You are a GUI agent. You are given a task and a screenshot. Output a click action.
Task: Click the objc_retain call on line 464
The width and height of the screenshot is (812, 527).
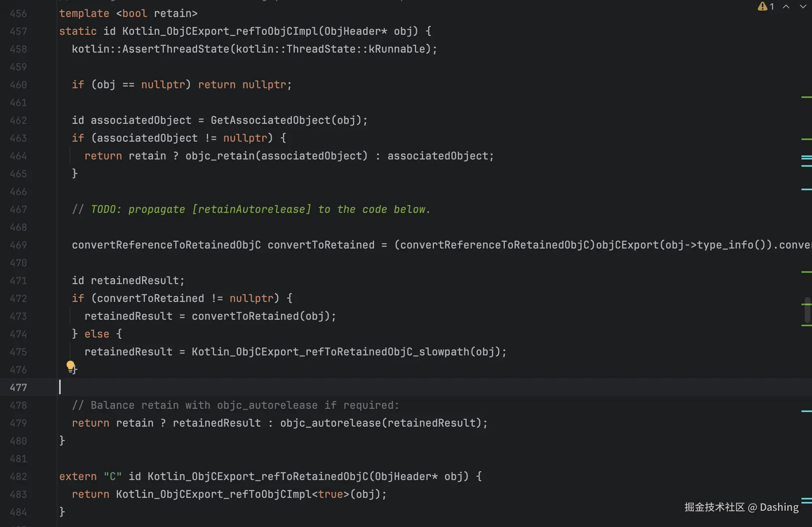(x=220, y=156)
